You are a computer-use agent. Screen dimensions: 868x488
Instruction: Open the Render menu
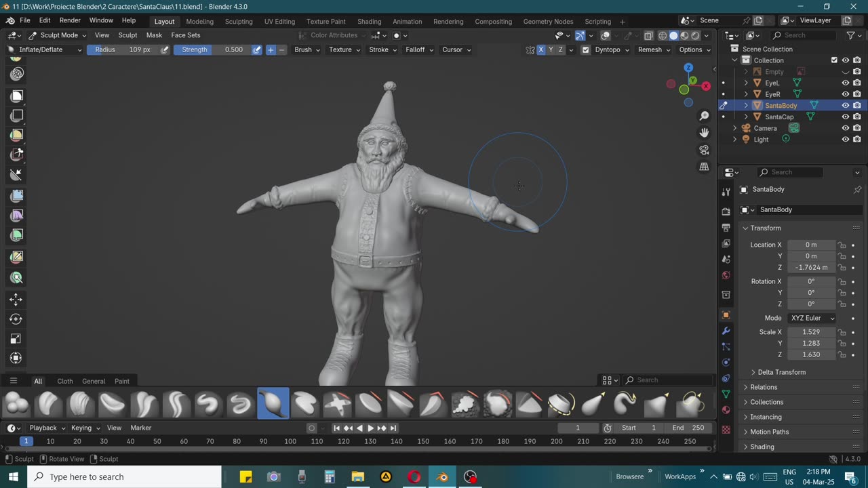[x=70, y=20]
